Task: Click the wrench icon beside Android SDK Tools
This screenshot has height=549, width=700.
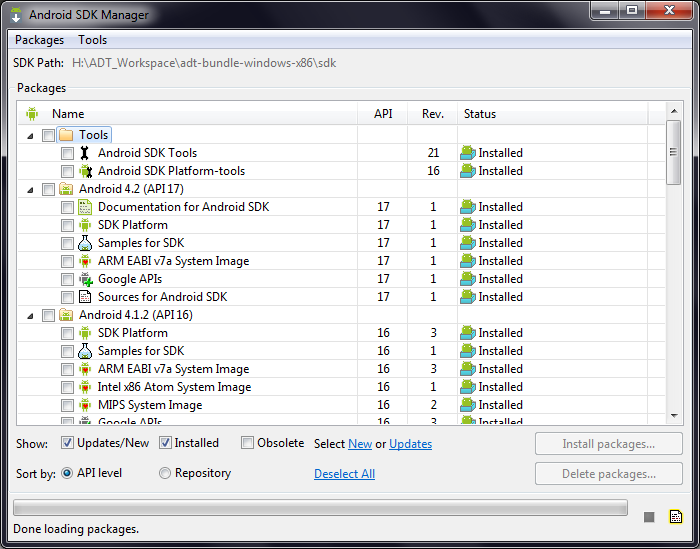Action: [84, 153]
